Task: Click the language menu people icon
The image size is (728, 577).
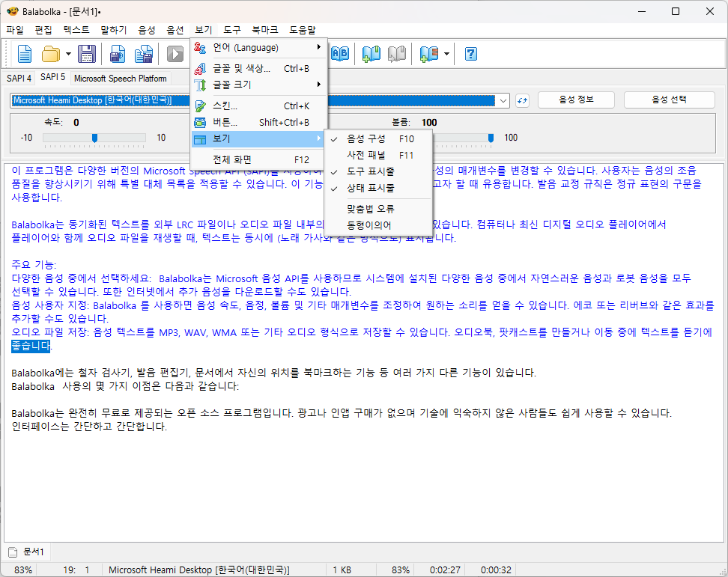Action: (x=200, y=47)
